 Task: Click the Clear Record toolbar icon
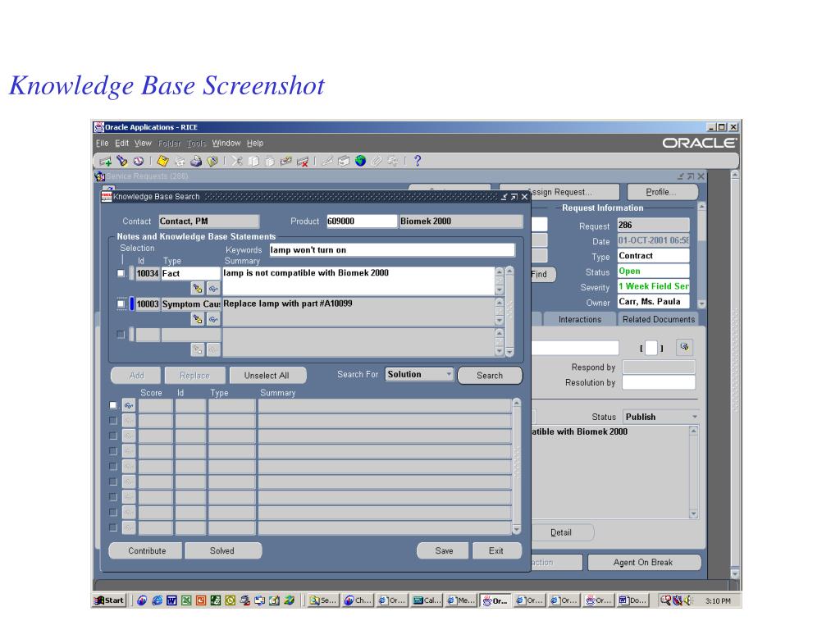point(286,161)
